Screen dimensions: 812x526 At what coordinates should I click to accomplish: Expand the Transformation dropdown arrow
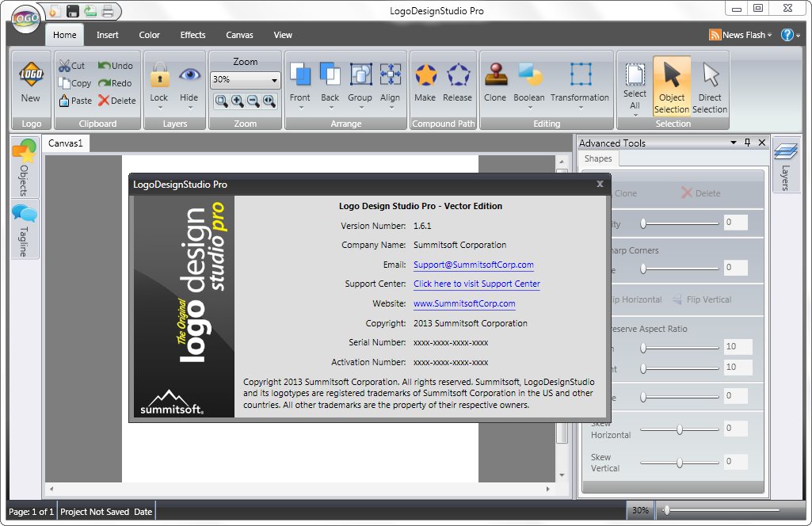coord(581,109)
